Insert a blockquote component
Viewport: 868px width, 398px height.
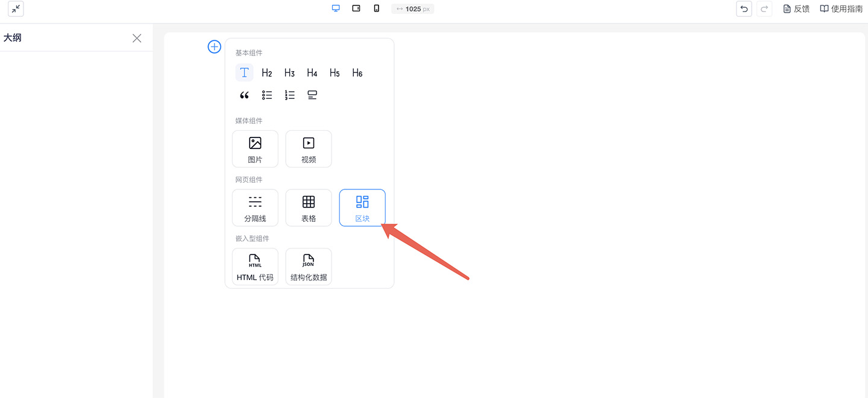coord(244,95)
